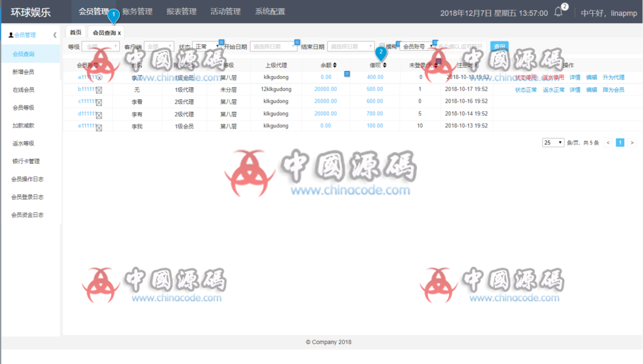Click 降为会员 for member b111111
643x364 pixels.
(613, 90)
